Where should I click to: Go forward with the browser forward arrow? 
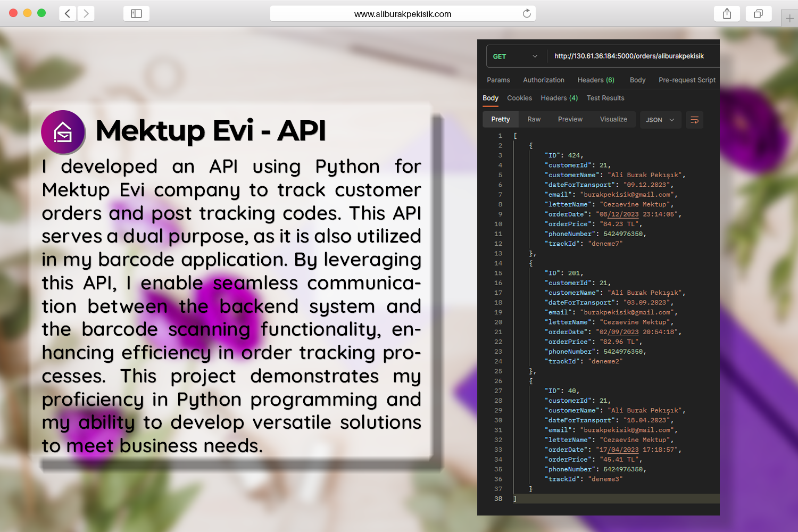tap(86, 13)
